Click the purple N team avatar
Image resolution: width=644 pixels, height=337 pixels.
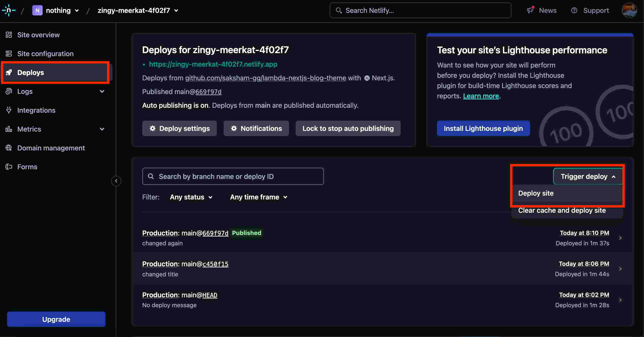pos(37,10)
